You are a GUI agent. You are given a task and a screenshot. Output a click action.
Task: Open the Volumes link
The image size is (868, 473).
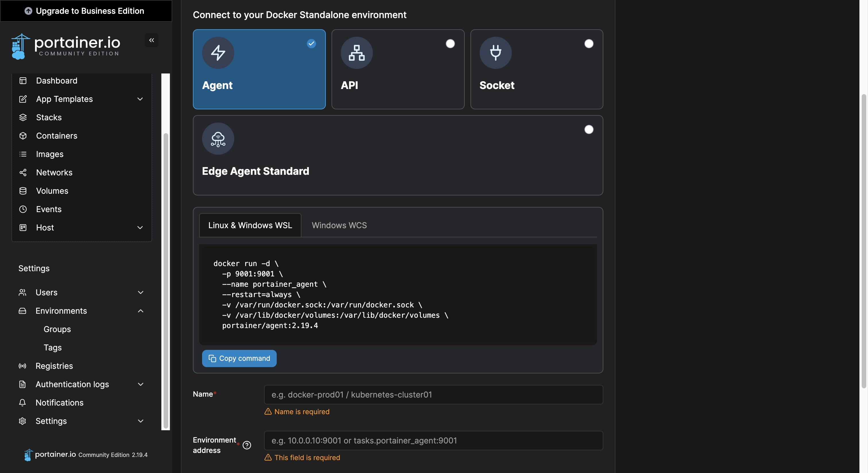(x=52, y=191)
